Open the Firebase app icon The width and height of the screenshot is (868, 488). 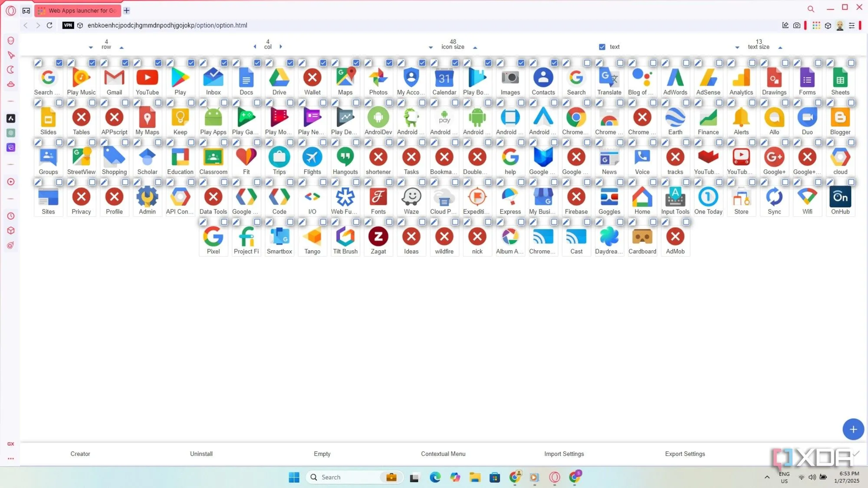pyautogui.click(x=576, y=197)
